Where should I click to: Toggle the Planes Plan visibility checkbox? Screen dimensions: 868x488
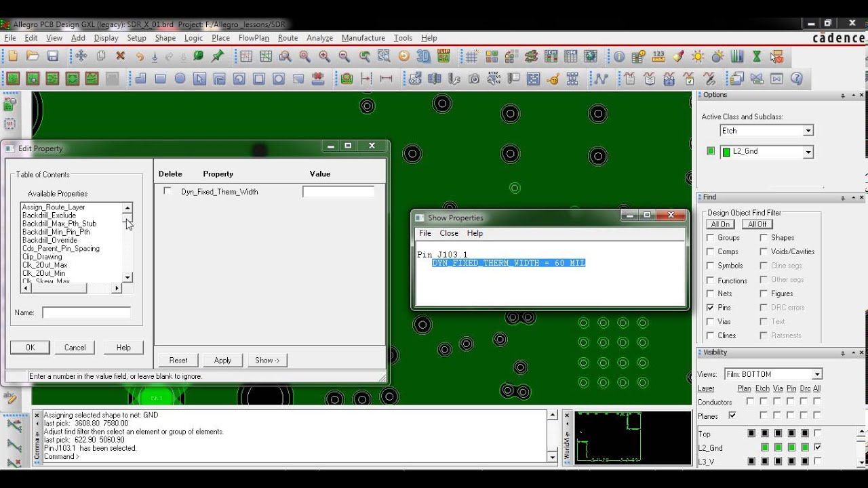732,415
